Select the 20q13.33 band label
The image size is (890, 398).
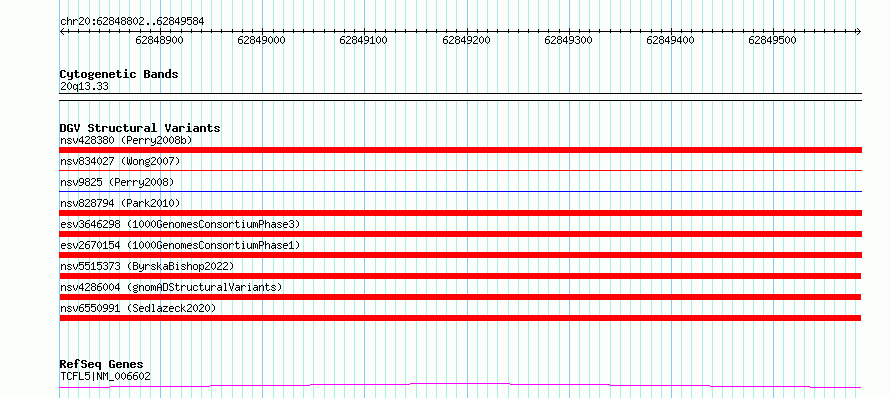click(x=84, y=87)
